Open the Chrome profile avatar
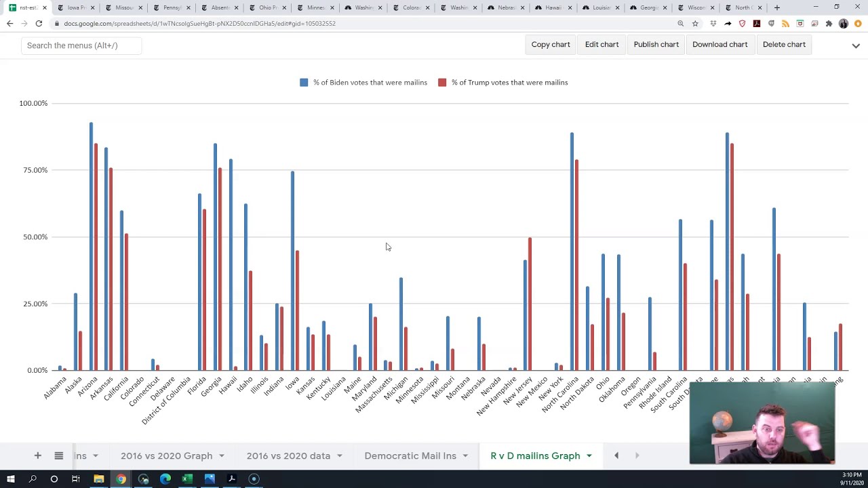This screenshot has height=488, width=868. (x=844, y=24)
